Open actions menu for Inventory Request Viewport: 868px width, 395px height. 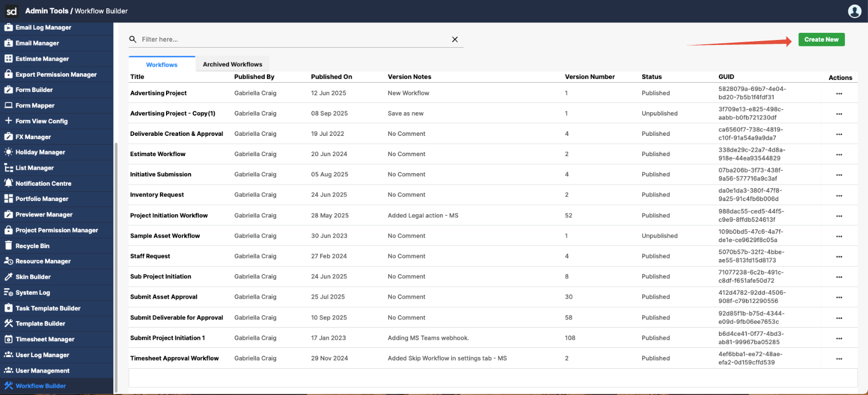coord(839,195)
